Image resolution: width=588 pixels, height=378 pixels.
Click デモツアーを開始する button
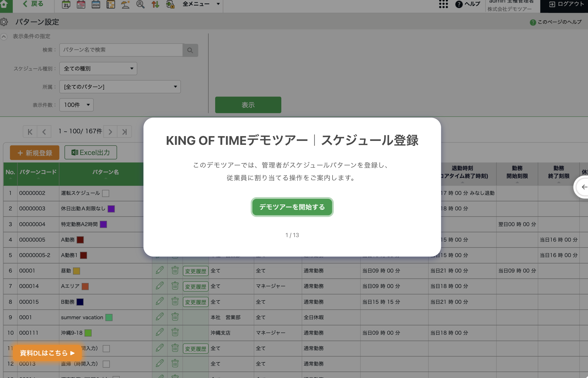click(x=292, y=207)
